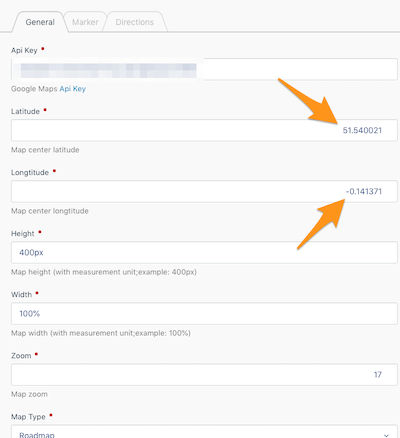Click the Zoom field label
This screenshot has height=438, width=400.
[21, 356]
